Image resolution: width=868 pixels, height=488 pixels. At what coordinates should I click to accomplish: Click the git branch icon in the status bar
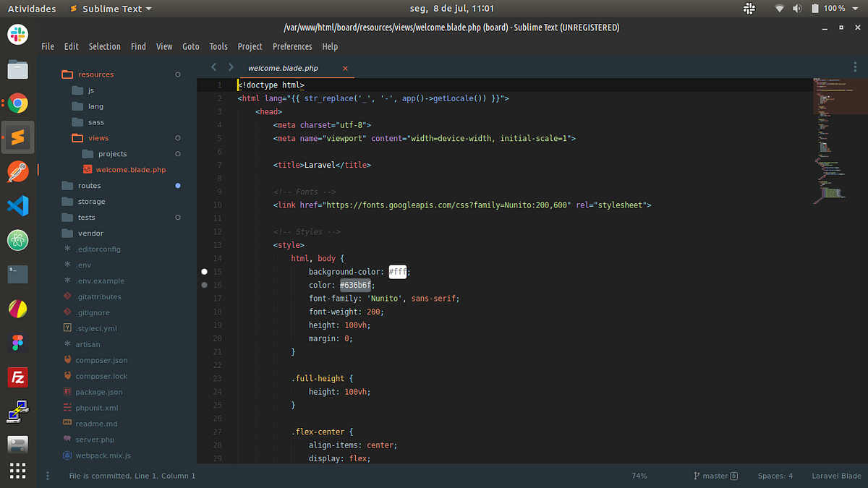(696, 476)
